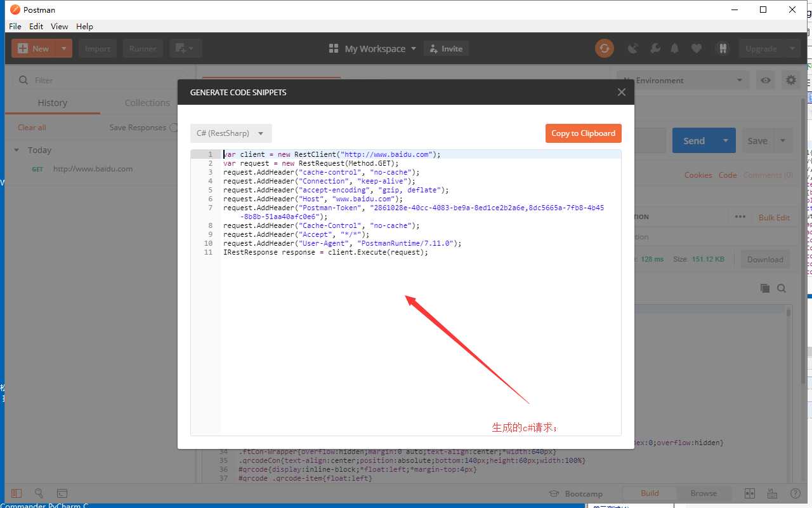This screenshot has height=508, width=812.
Task: Click the manage environments gear icon
Action: pos(790,80)
